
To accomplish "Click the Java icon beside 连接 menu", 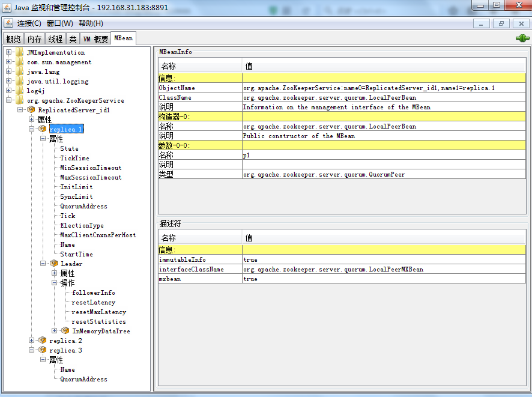I will click(x=8, y=23).
